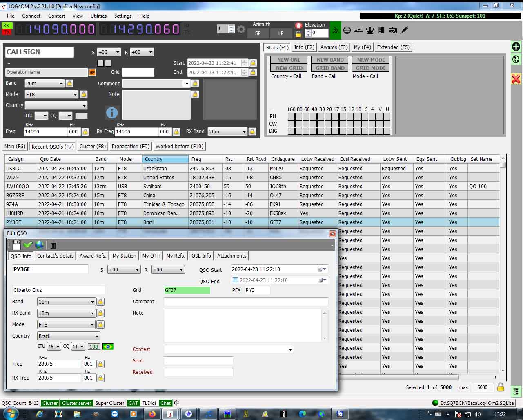Image resolution: width=523 pixels, height=420 pixels.
Task: Click the green grid icon below max lock
Action: (x=516, y=391)
